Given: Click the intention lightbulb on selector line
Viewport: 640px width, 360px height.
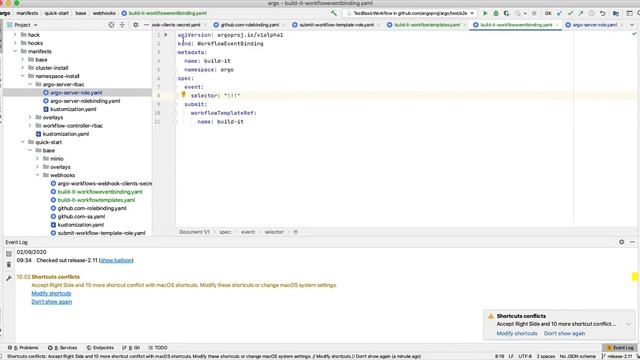Looking at the screenshot, I should click(183, 95).
